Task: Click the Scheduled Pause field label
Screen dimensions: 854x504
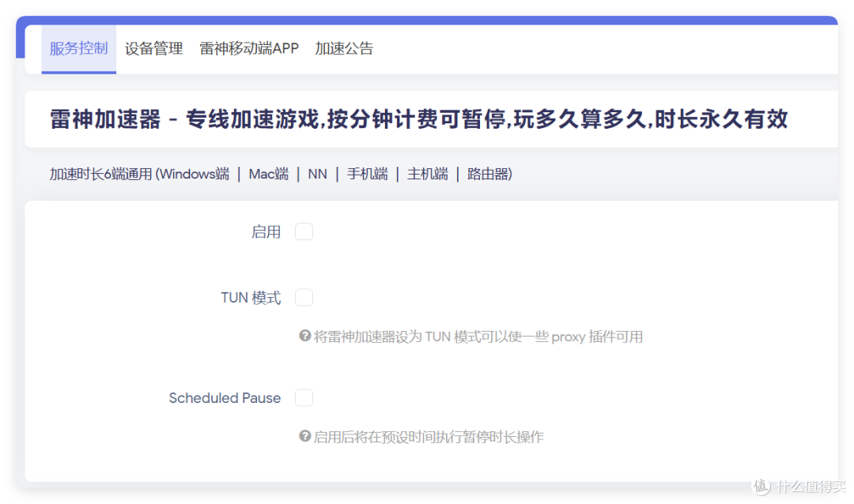Action: 225,398
